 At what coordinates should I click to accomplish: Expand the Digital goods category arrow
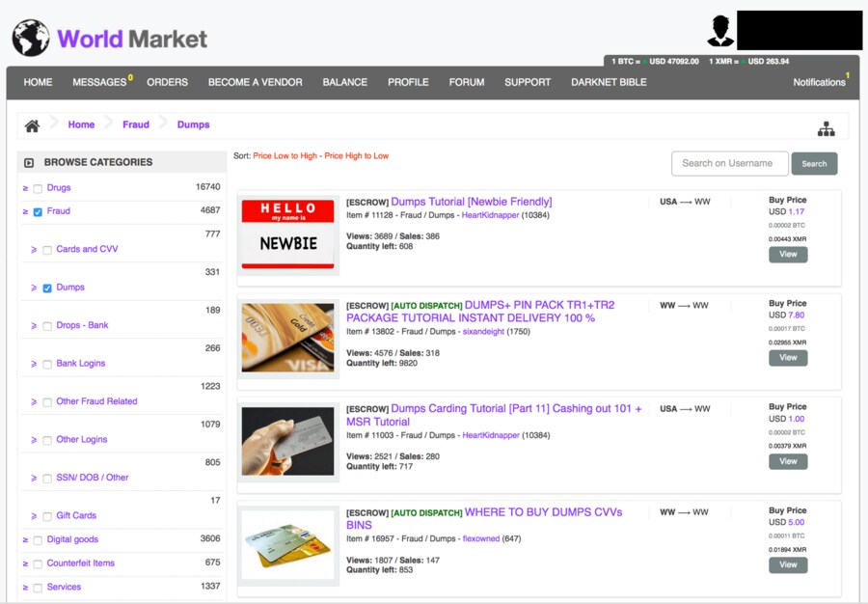[x=25, y=540]
